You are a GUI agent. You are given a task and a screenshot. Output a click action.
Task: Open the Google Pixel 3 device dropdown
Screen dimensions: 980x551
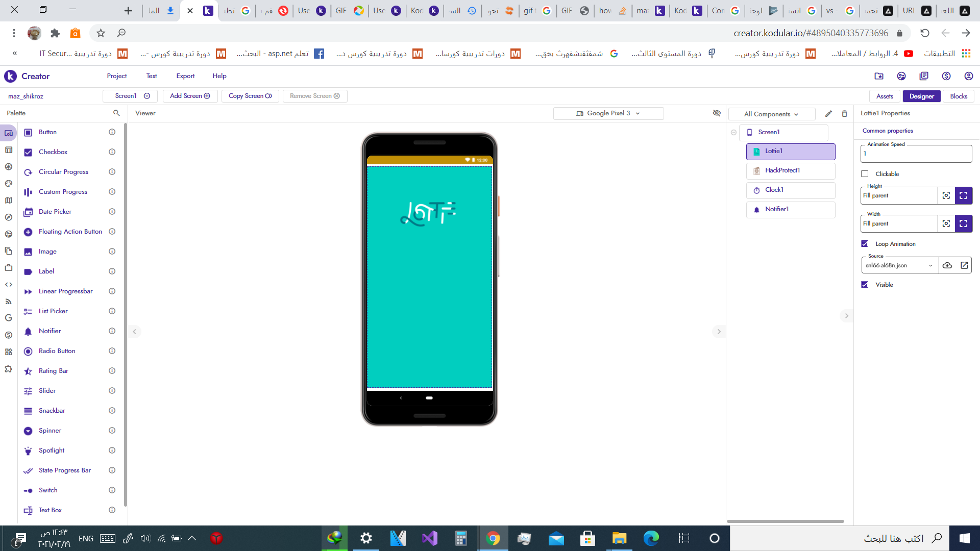[608, 113]
